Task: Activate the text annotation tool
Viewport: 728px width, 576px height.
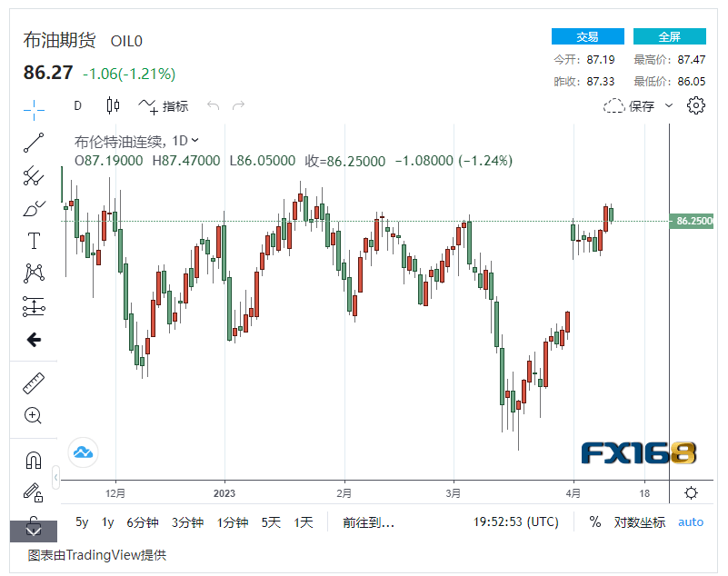Action: (x=34, y=241)
